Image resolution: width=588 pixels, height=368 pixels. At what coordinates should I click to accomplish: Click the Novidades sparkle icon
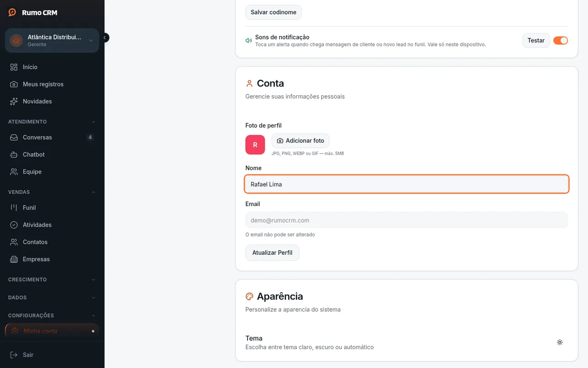point(14,101)
